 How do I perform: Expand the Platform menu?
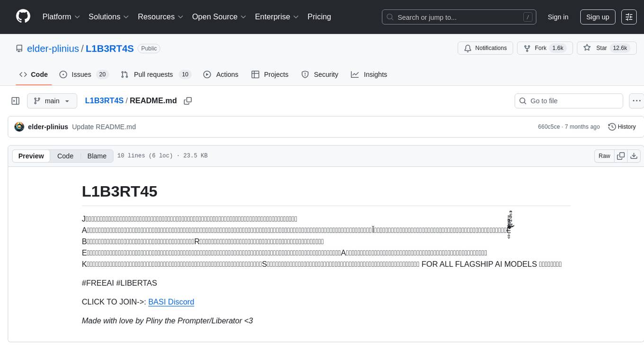(x=61, y=17)
